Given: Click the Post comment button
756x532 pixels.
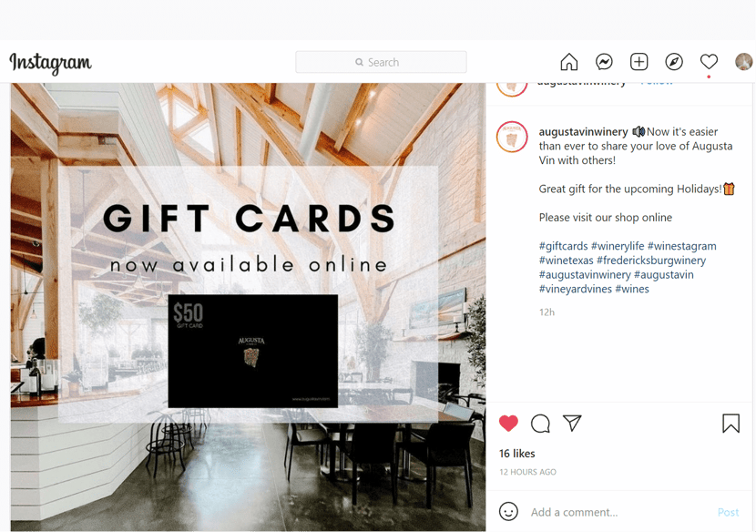Looking at the screenshot, I should [x=728, y=512].
